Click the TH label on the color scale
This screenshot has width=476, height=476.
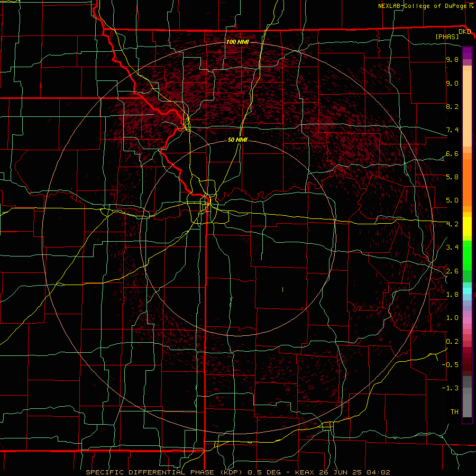[454, 411]
